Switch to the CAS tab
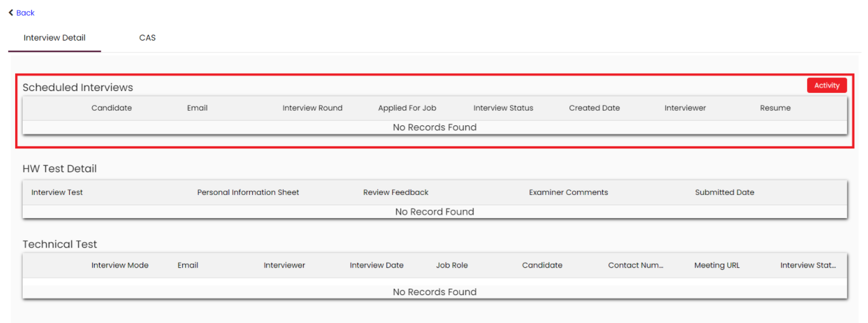Viewport: 868px width, 323px height. pyautogui.click(x=147, y=38)
